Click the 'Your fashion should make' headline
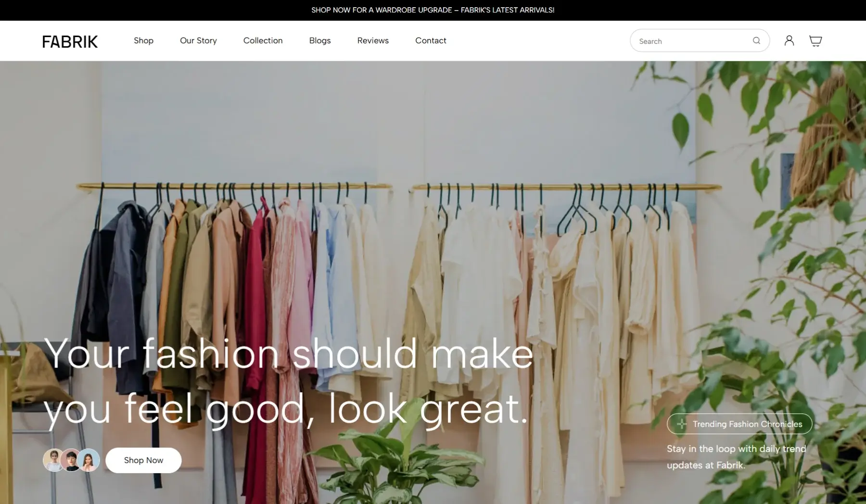866x504 pixels. 289,354
